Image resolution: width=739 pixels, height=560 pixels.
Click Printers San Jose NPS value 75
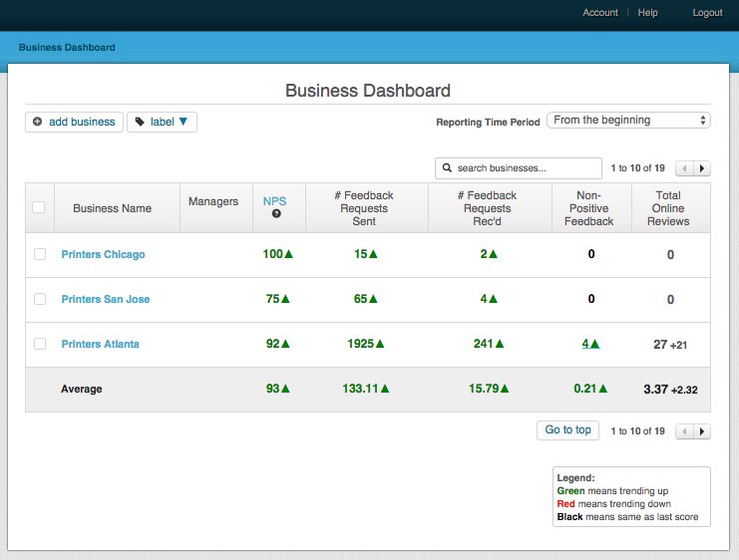272,299
